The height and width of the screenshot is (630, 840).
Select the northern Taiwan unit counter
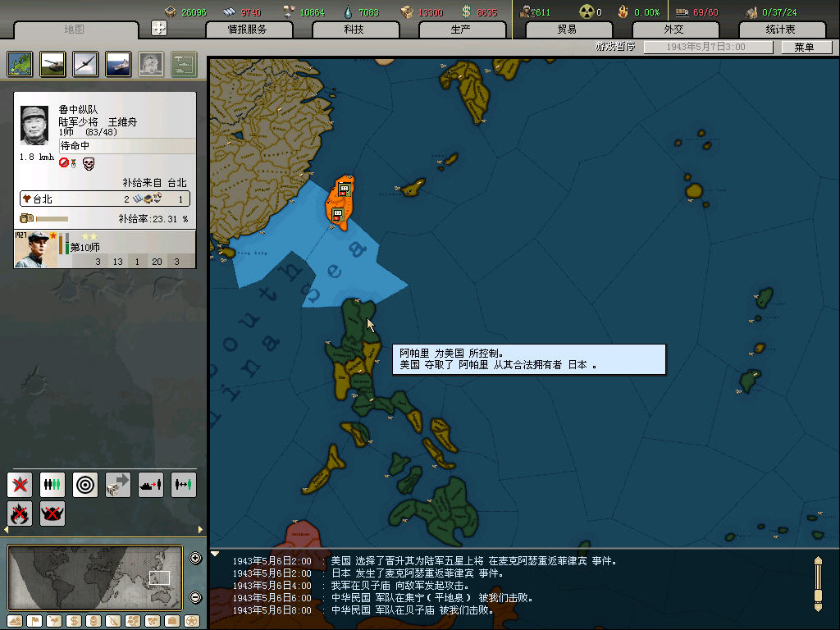click(344, 189)
